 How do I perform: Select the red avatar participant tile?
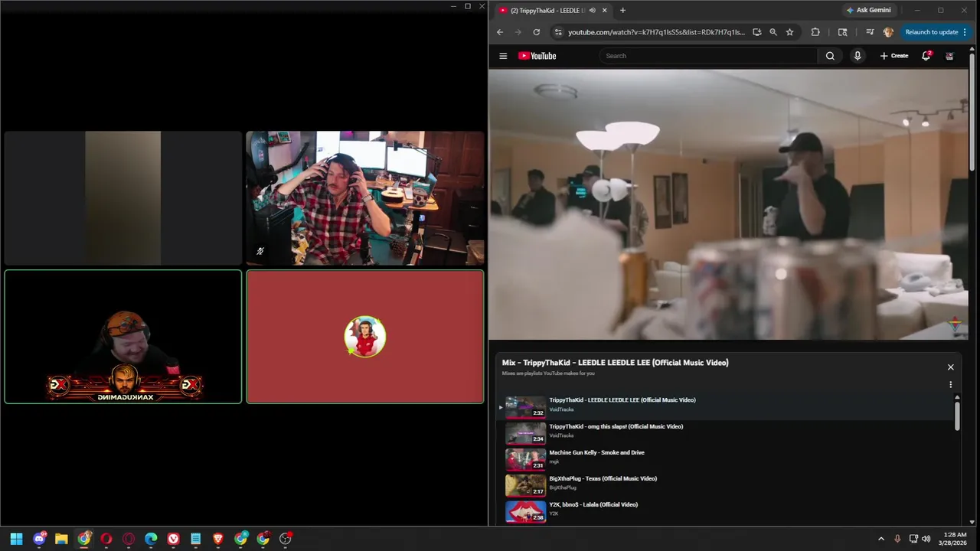(x=364, y=337)
